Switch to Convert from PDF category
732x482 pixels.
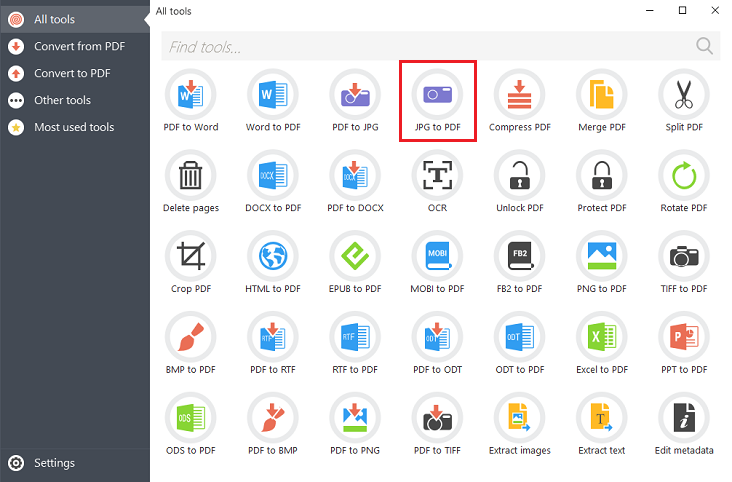point(75,46)
